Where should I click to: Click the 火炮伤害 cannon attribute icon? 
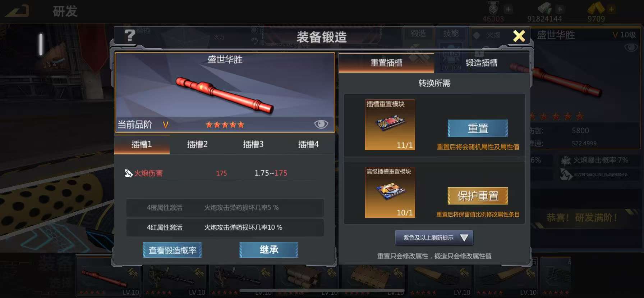coord(128,173)
